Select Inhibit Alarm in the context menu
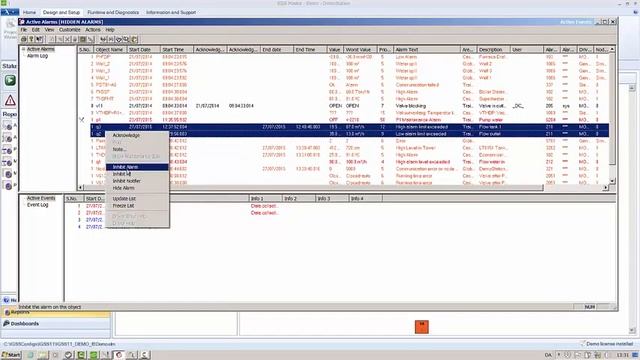The height and width of the screenshot is (360, 640). point(137,167)
